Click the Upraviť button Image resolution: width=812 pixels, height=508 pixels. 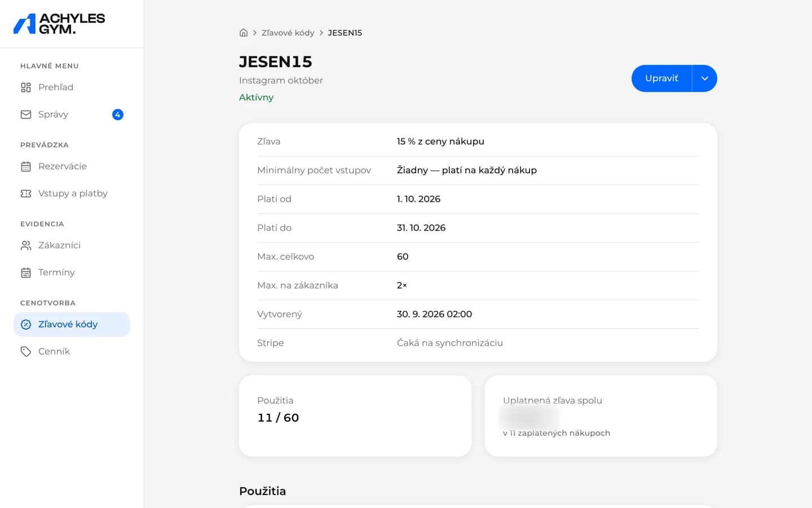pyautogui.click(x=661, y=78)
